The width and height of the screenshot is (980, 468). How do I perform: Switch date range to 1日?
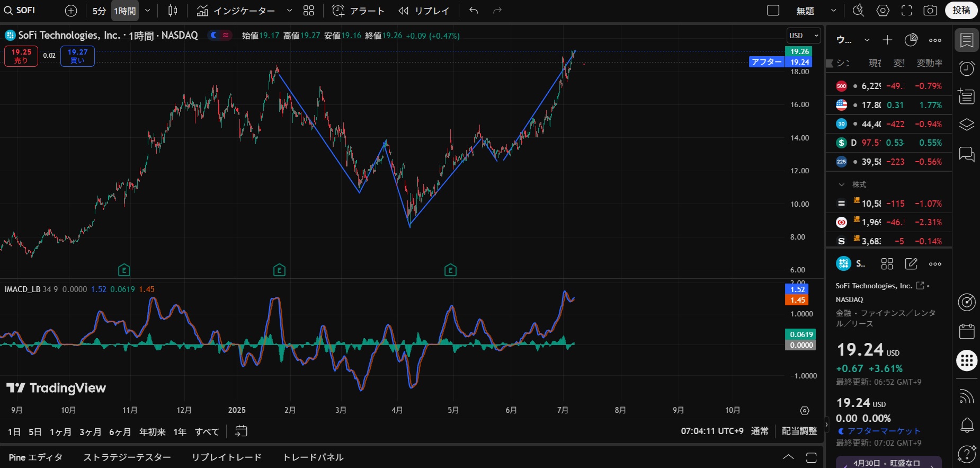pyautogui.click(x=14, y=432)
